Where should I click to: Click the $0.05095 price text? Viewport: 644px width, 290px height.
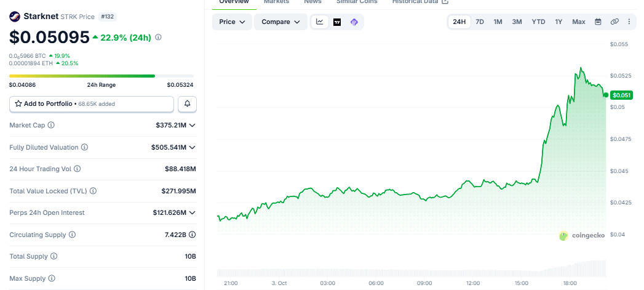[49, 38]
